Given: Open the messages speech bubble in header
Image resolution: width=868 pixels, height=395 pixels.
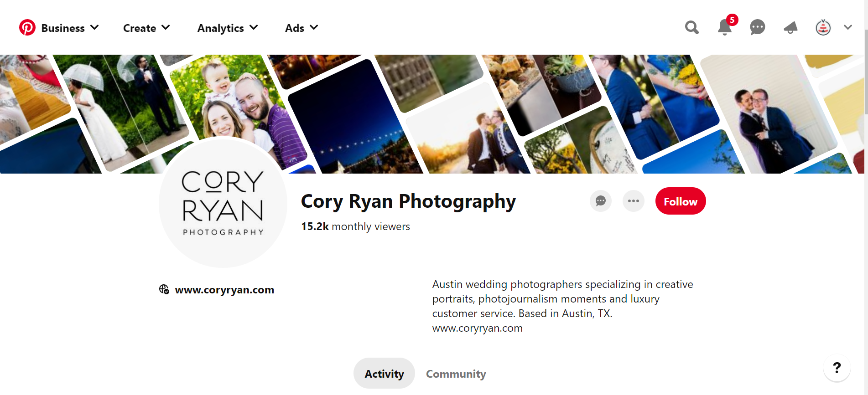Looking at the screenshot, I should click(757, 28).
